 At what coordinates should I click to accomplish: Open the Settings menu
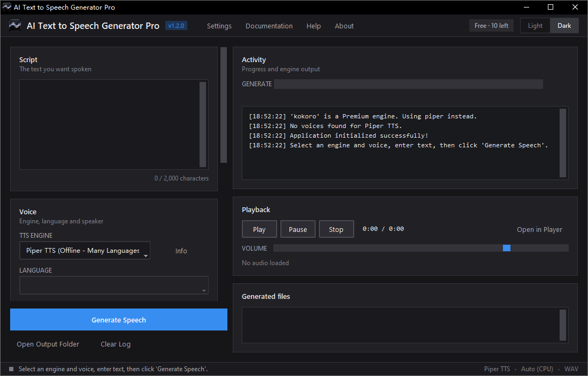219,26
